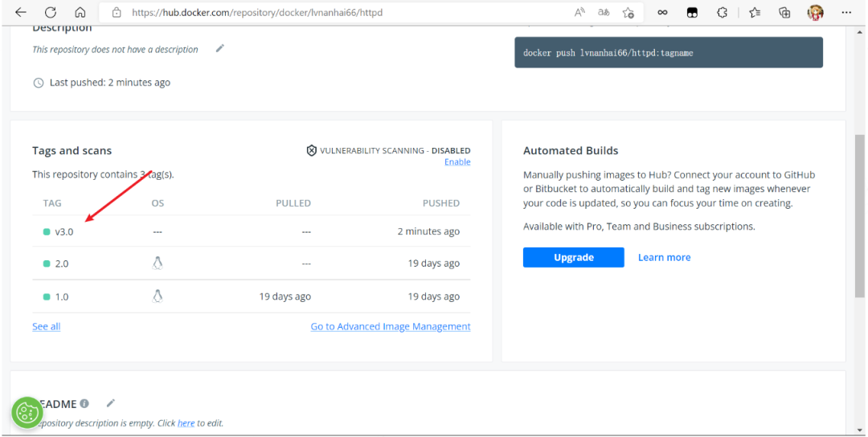Viewport: 868px width, 437px height.
Task: Select the 2.0 tag
Action: [x=61, y=263]
